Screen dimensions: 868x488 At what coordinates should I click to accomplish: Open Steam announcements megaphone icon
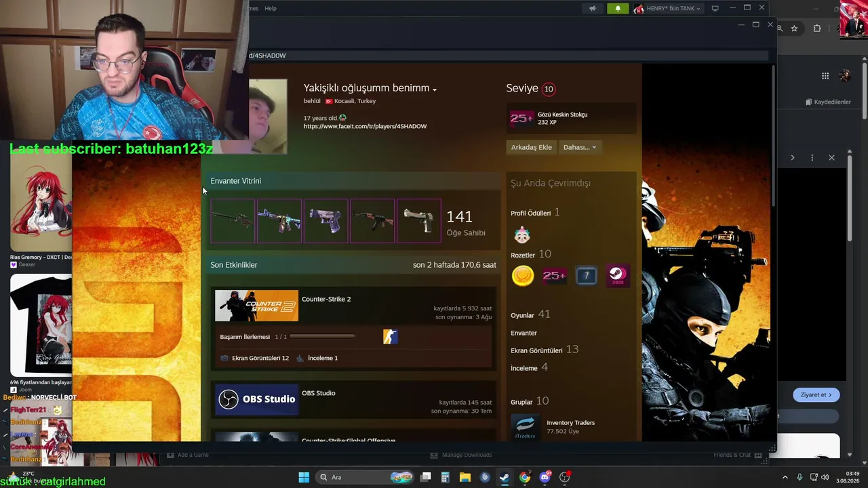(x=593, y=9)
